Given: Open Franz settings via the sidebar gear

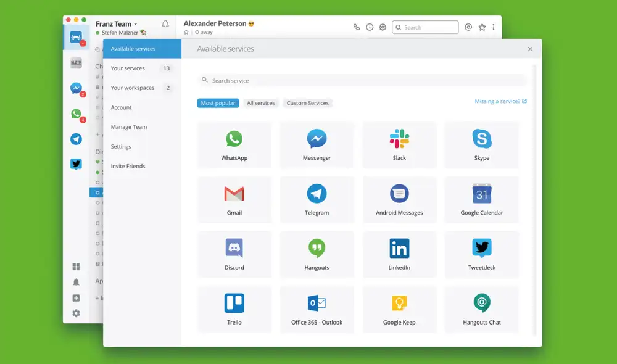Looking at the screenshot, I should [76, 313].
